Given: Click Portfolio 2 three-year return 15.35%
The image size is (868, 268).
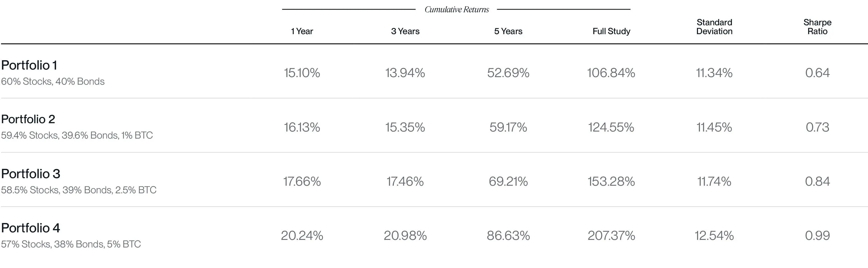Looking at the screenshot, I should point(405,127).
